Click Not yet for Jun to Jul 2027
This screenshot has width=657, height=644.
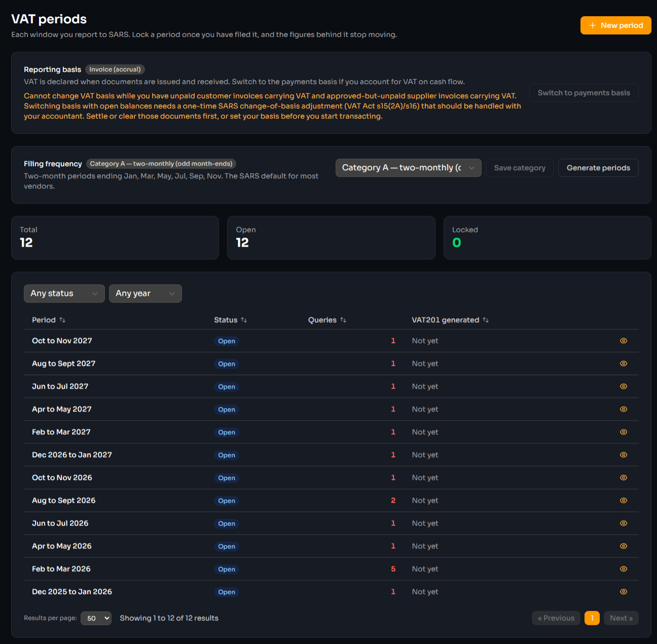coord(425,387)
